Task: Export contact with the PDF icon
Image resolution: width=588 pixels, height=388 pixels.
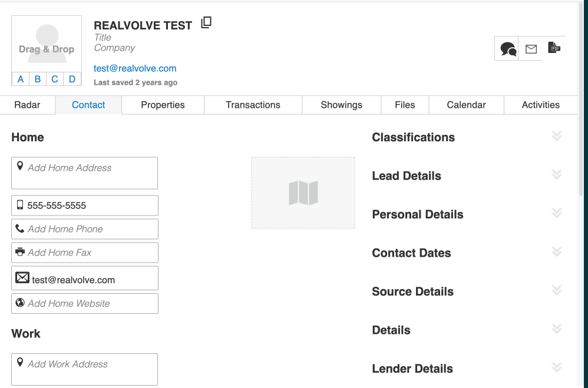Action: click(x=554, y=48)
